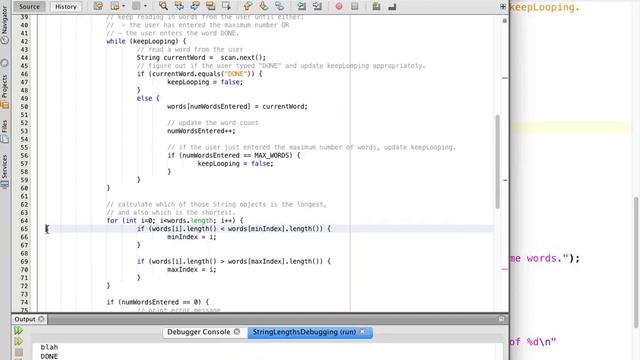Click the editor split handle icon
Viewport: 640px width, 360px height.
click(503, 6)
